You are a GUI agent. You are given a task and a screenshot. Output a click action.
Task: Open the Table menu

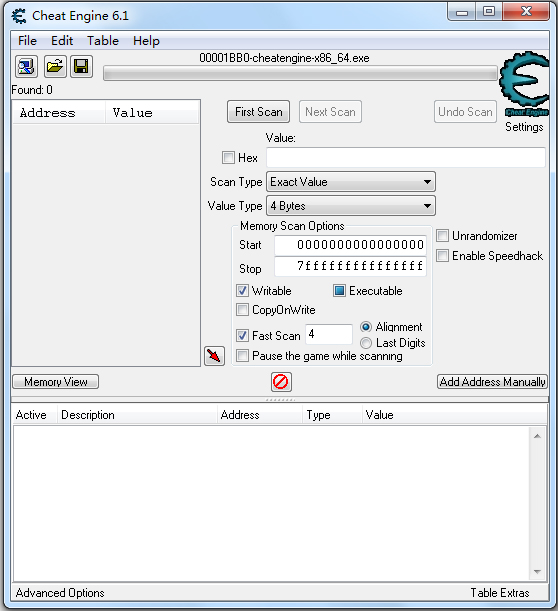(x=103, y=41)
